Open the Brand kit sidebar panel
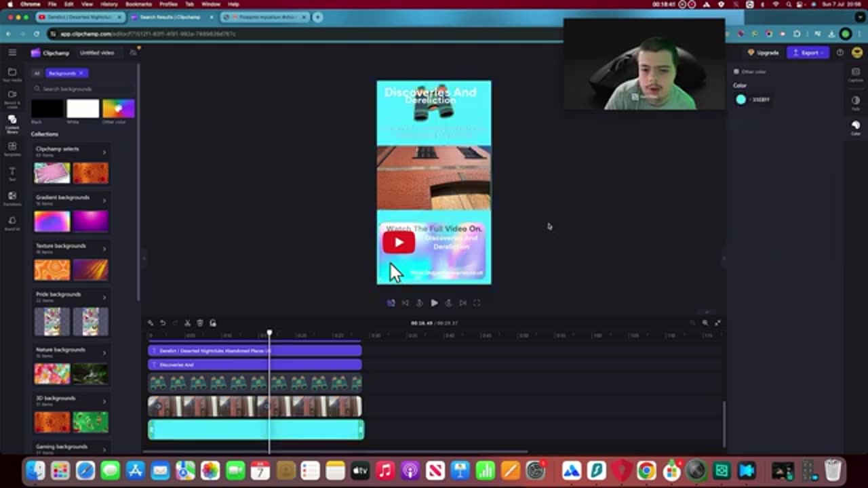 tap(12, 223)
